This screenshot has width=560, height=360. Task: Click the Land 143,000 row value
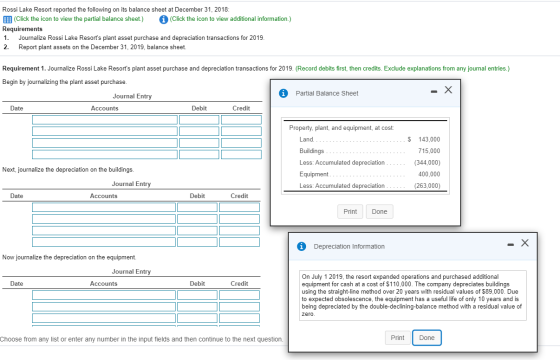point(429,139)
